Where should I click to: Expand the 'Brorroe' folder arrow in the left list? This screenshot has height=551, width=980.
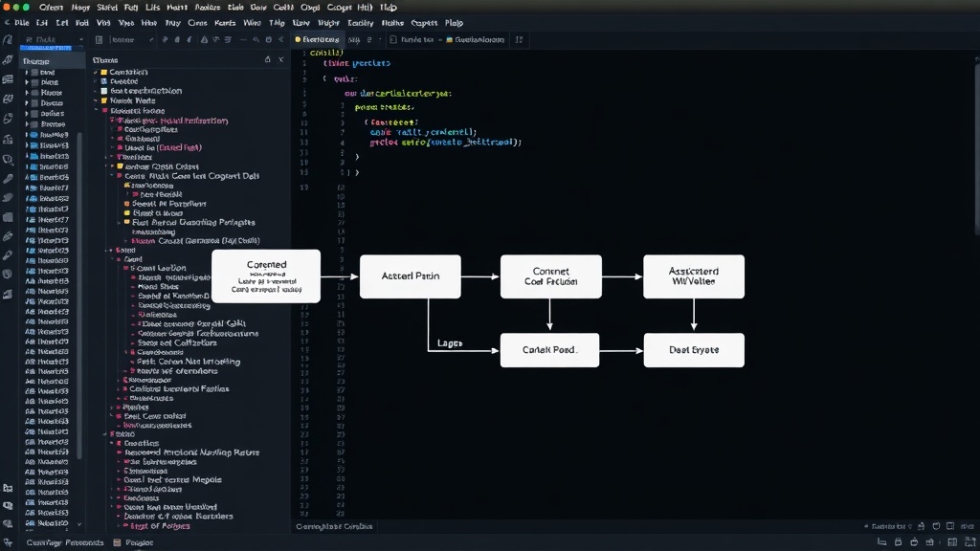pyautogui.click(x=27, y=123)
